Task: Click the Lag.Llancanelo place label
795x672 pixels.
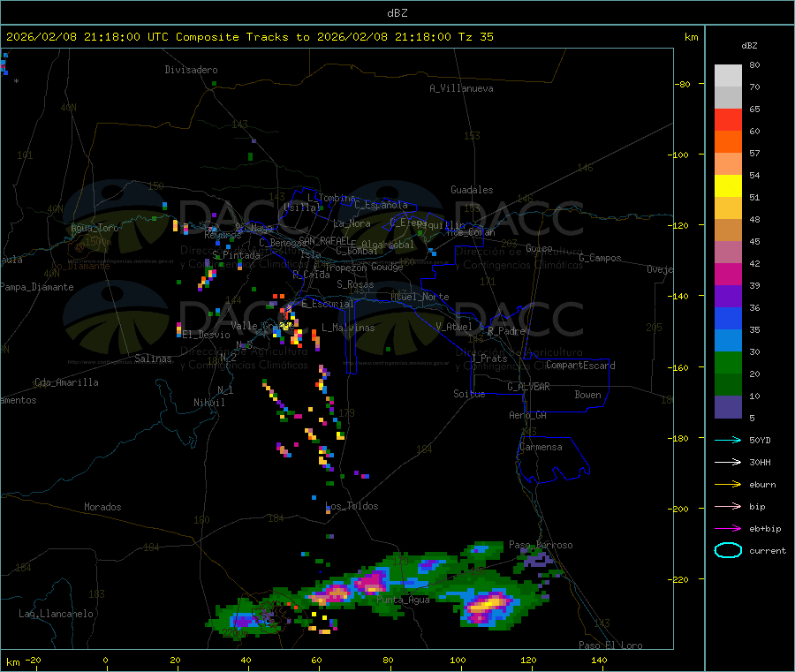Action: [57, 614]
